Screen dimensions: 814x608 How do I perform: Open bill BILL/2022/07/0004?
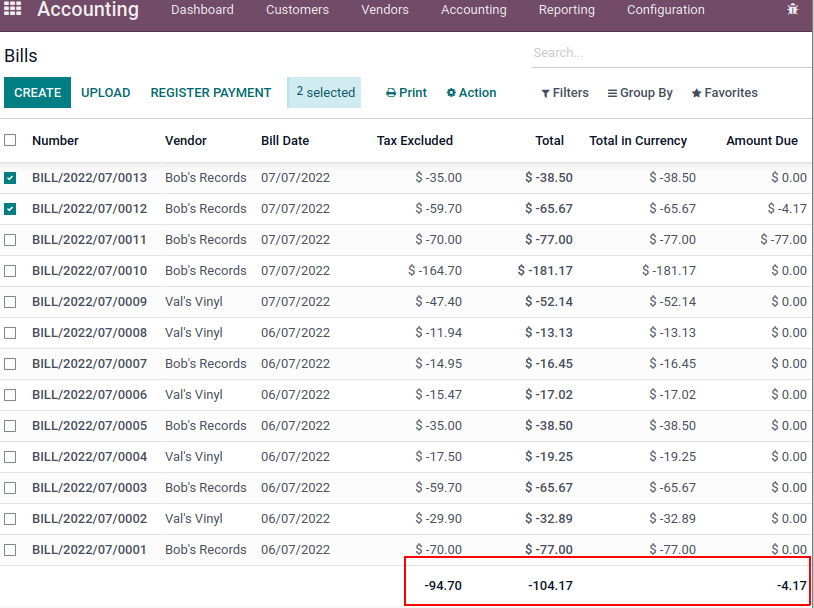(89, 457)
